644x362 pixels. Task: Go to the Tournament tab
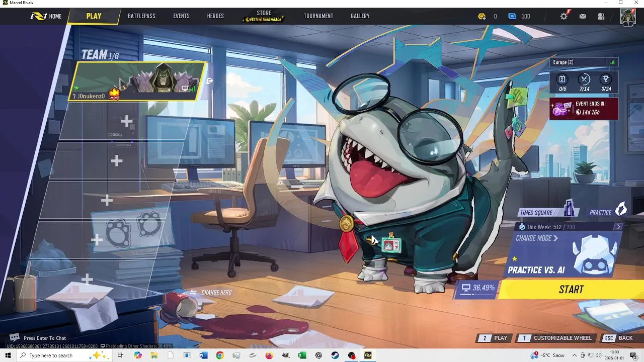coord(318,16)
